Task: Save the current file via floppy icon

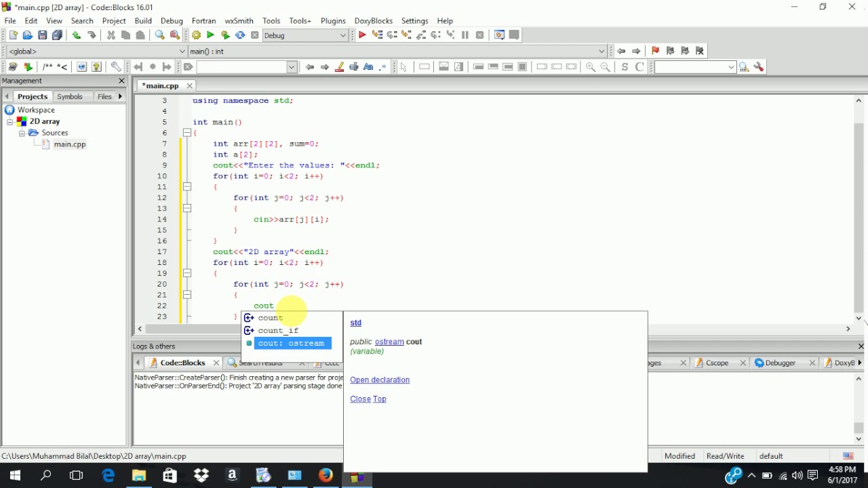Action: tap(43, 35)
